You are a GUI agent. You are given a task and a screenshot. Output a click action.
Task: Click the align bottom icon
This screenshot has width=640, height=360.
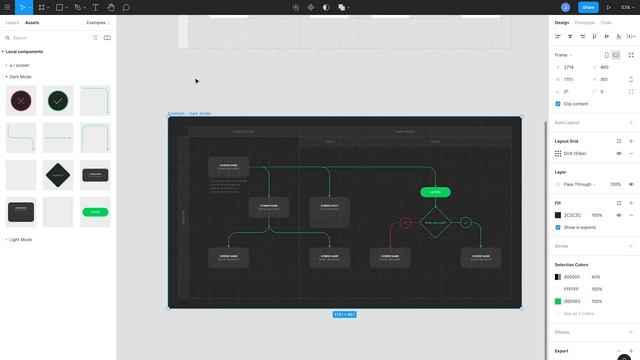tap(619, 36)
